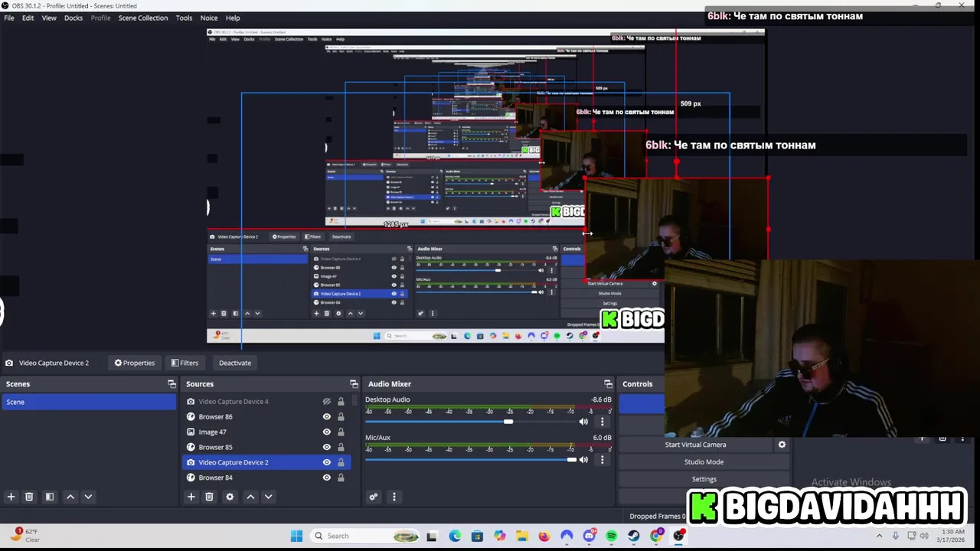Viewport: 980px width, 551px height.
Task: Select Image 47 source row
Action: pos(266,432)
